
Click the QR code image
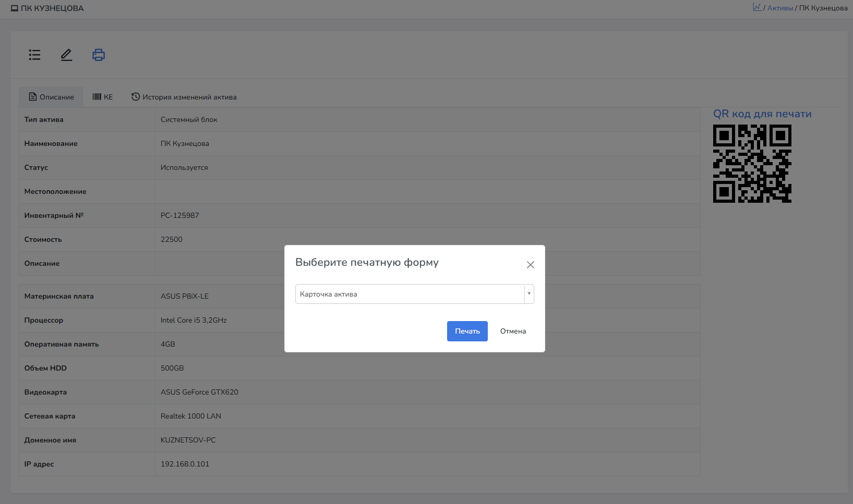[x=752, y=164]
